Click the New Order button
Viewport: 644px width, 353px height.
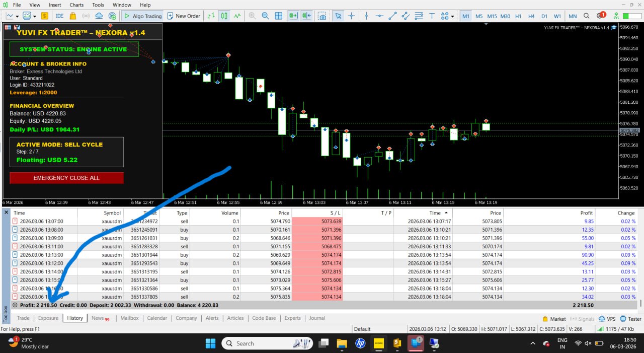point(184,16)
